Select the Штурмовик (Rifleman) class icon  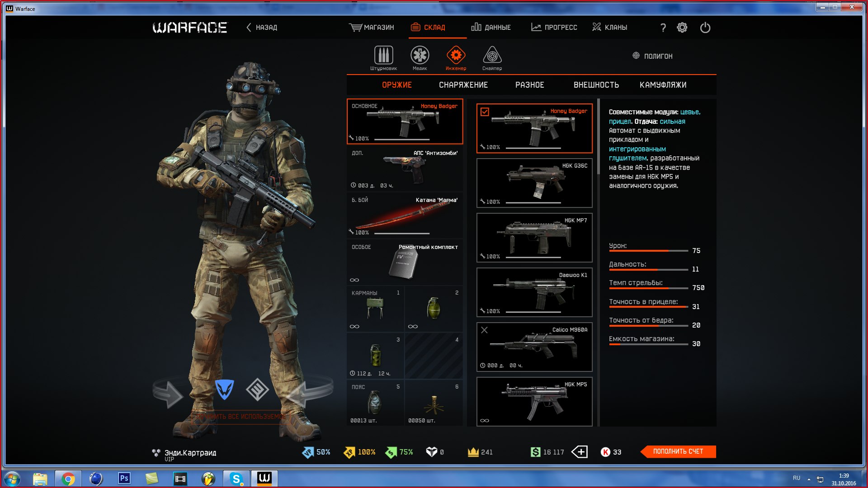383,56
